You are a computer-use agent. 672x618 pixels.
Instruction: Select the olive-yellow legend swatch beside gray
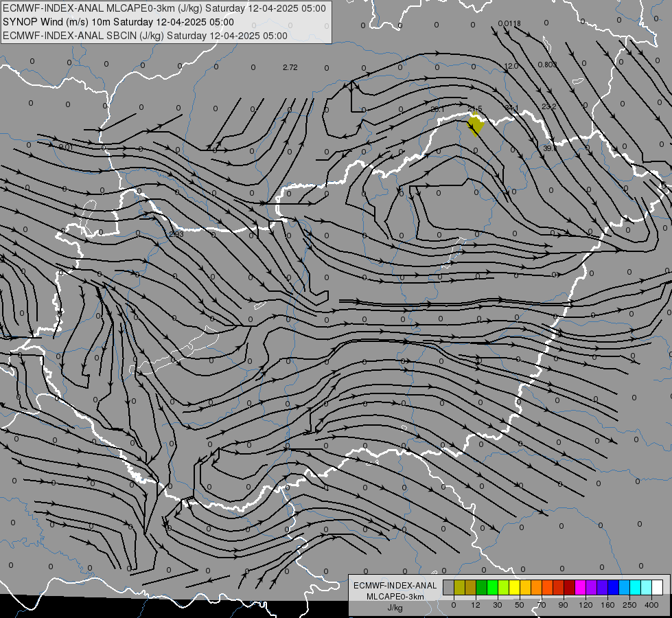pyautogui.click(x=459, y=587)
